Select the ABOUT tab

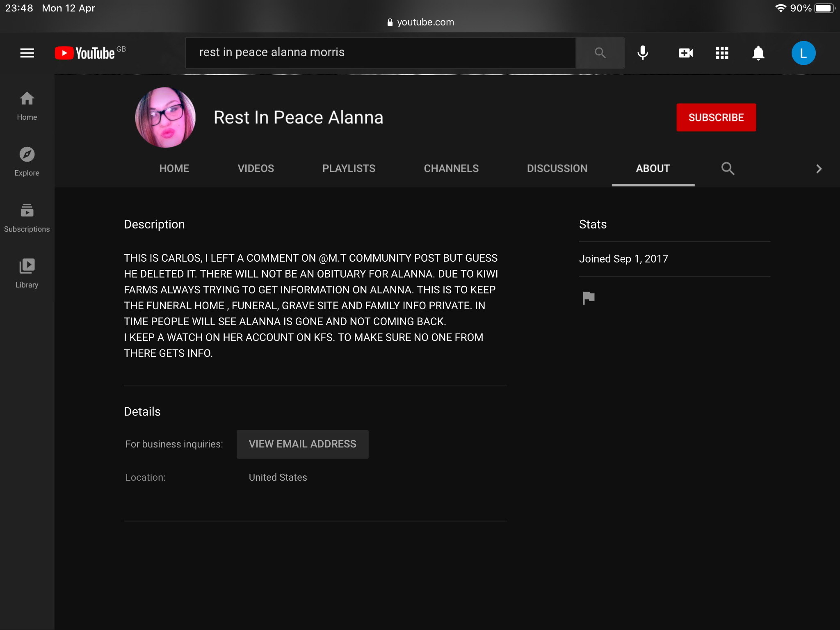653,169
